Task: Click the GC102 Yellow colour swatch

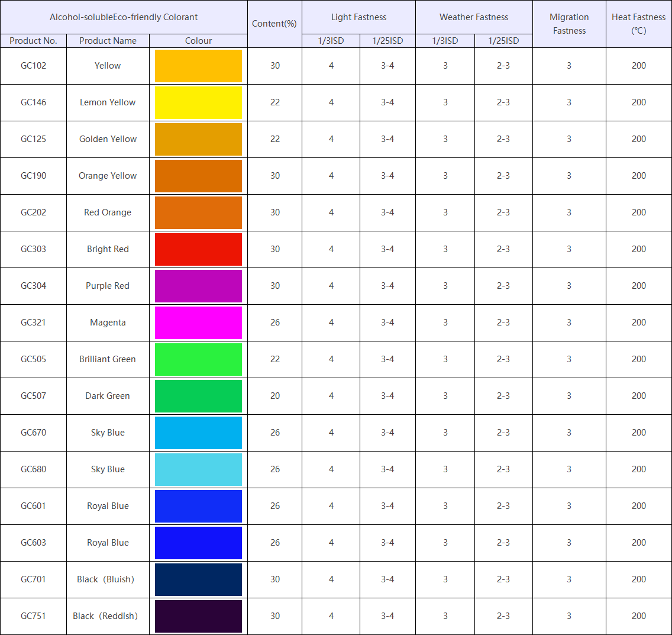Action: click(198, 66)
